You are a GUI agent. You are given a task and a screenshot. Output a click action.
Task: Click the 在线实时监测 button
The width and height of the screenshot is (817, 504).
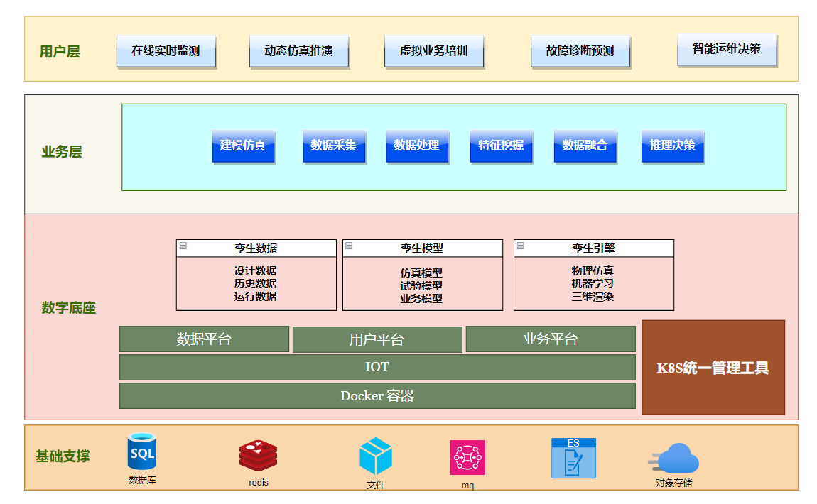[166, 51]
